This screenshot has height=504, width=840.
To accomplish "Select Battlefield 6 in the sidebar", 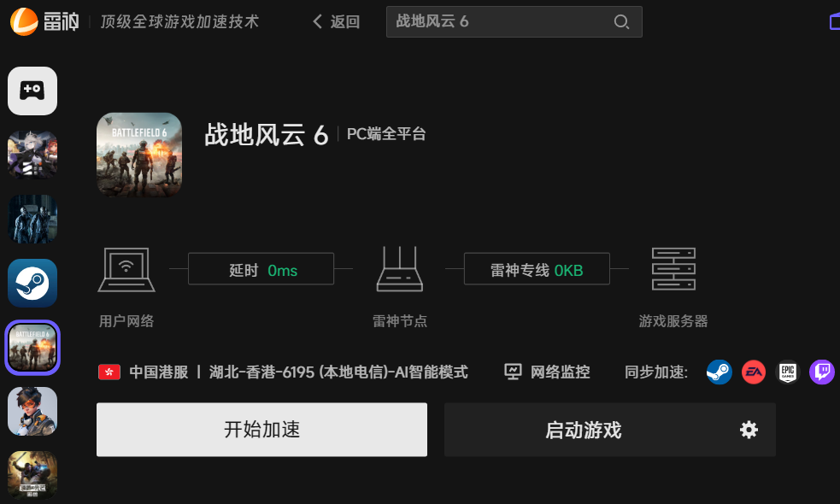I will 32,347.
